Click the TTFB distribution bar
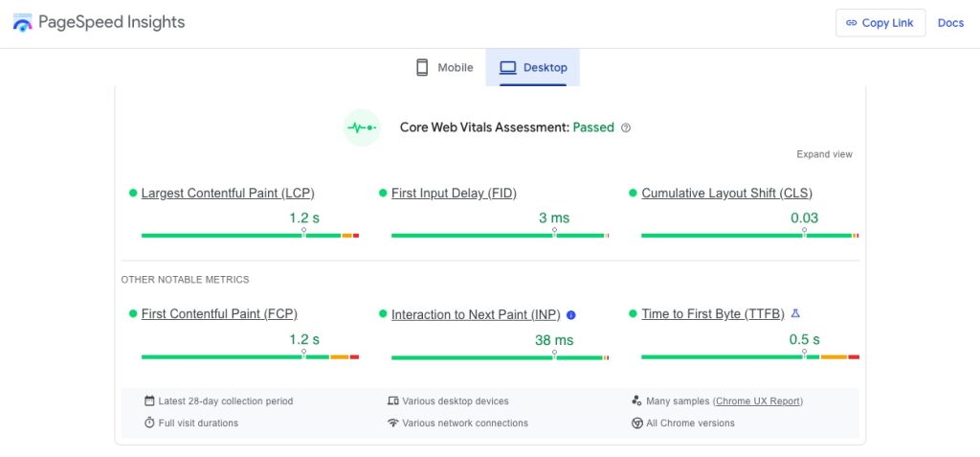Image resolution: width=980 pixels, height=457 pixels. [x=750, y=356]
